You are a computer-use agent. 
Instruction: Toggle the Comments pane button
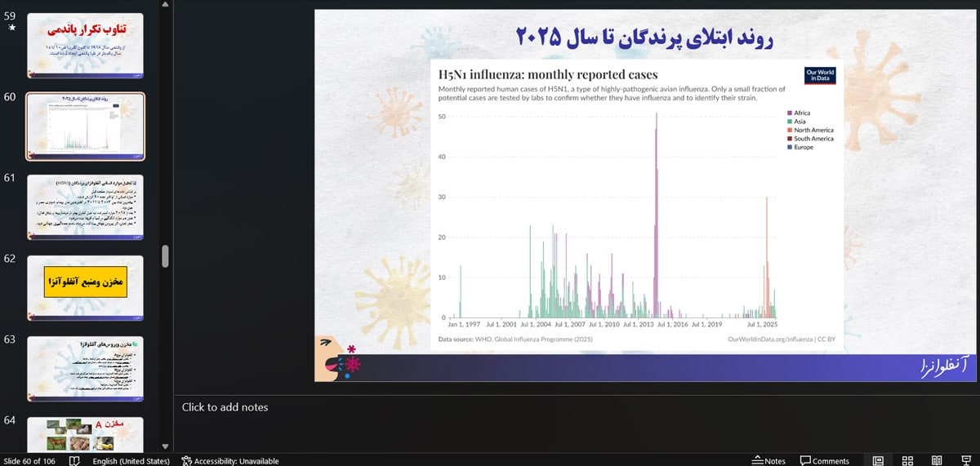[825, 460]
